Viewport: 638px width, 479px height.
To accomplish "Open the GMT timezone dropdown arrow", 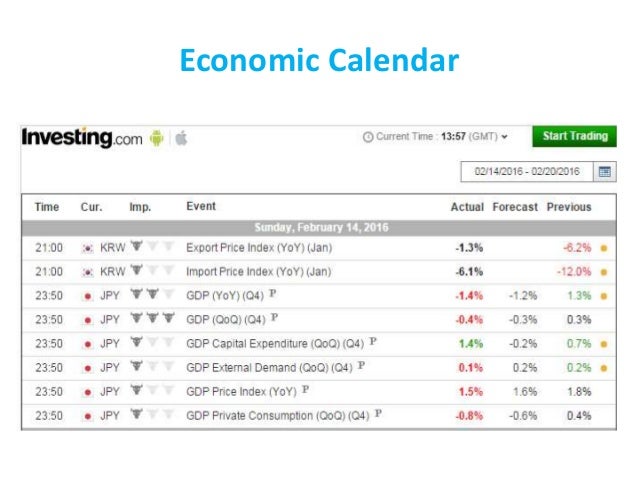I will coord(505,137).
